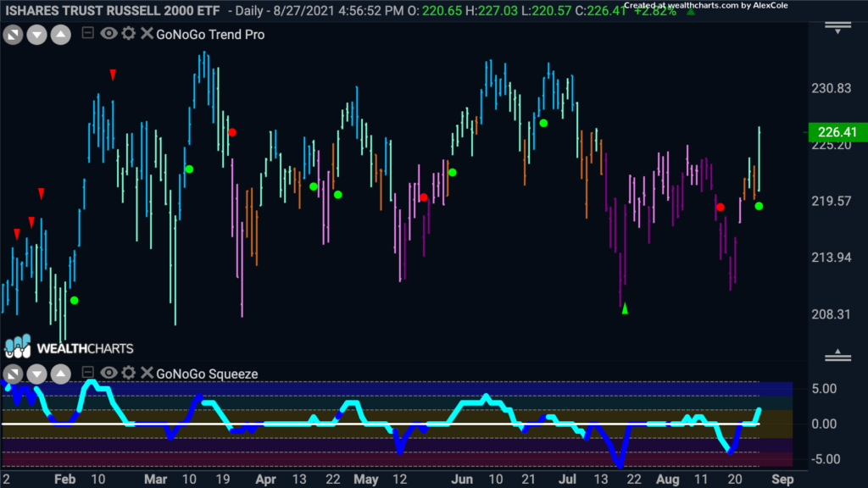Move the GoNoGo Squeeze panel up
The height and width of the screenshot is (488, 868).
point(61,374)
